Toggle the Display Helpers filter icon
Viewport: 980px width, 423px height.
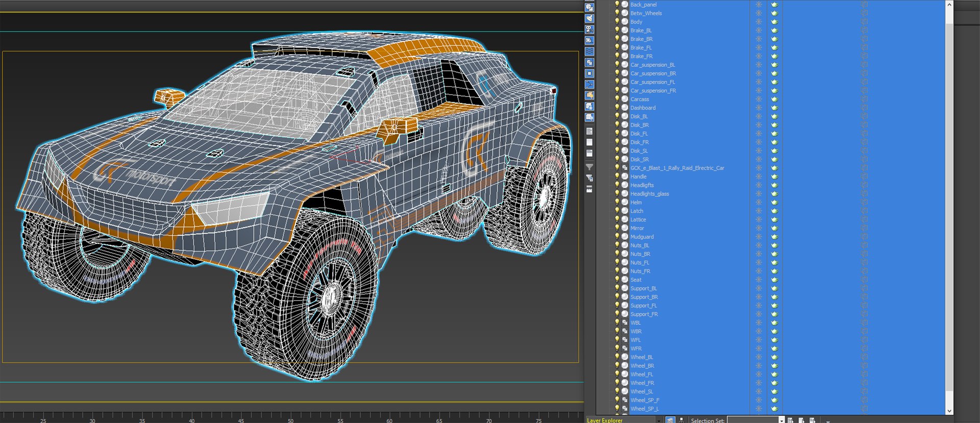coord(590,40)
